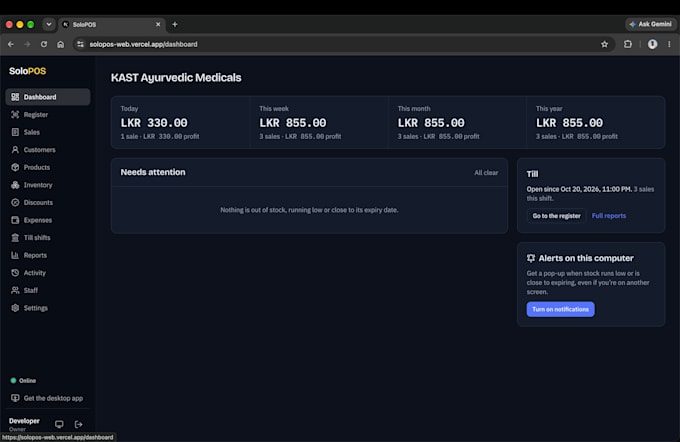This screenshot has height=442, width=680.
Task: Expand the tab search dropdown chevron
Action: point(49,24)
